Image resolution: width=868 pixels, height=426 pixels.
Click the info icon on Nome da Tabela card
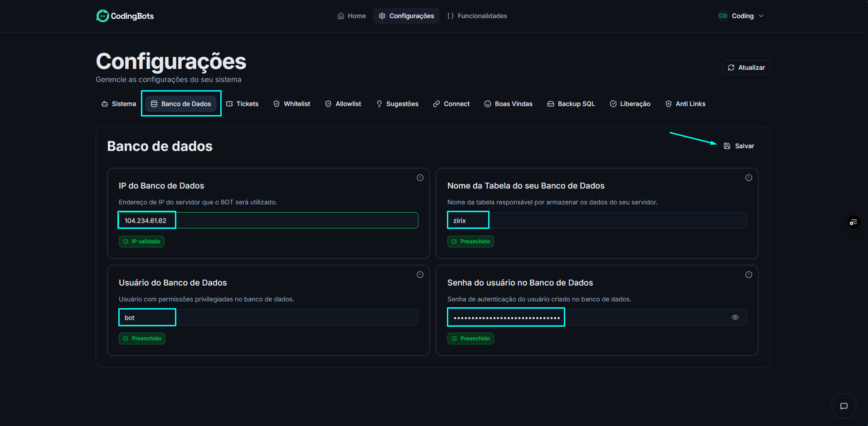tap(748, 178)
